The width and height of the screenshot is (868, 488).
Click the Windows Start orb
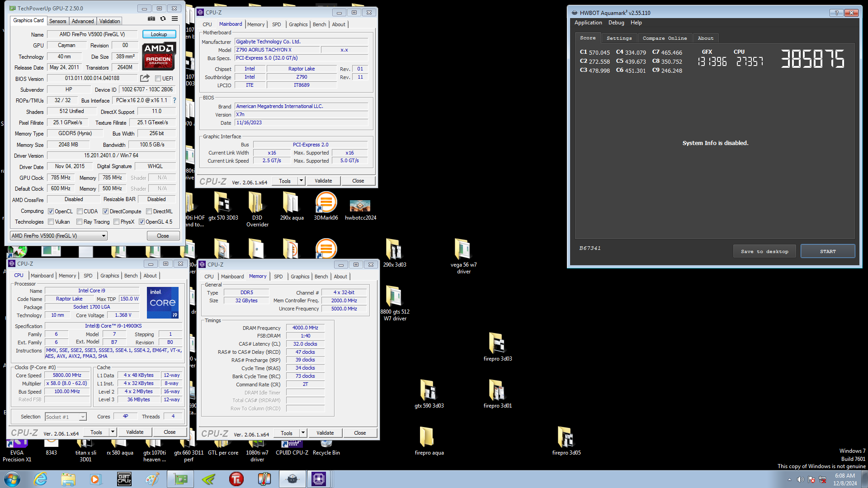coord(12,479)
